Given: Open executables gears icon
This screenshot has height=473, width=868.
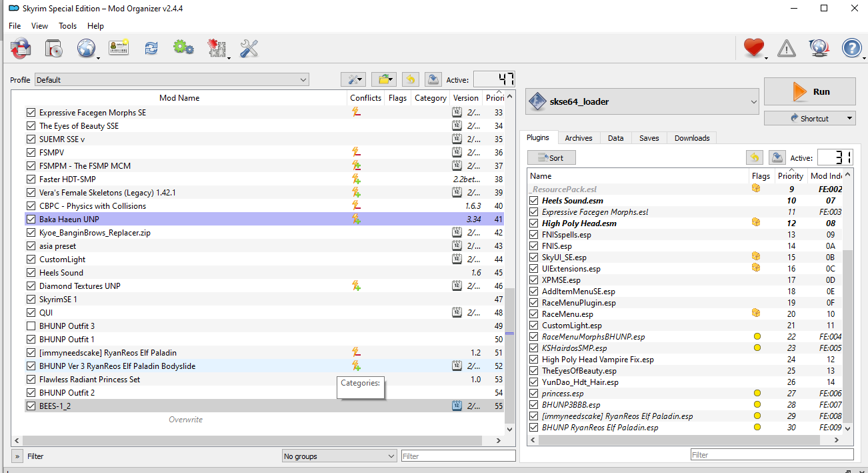Looking at the screenshot, I should [x=183, y=48].
